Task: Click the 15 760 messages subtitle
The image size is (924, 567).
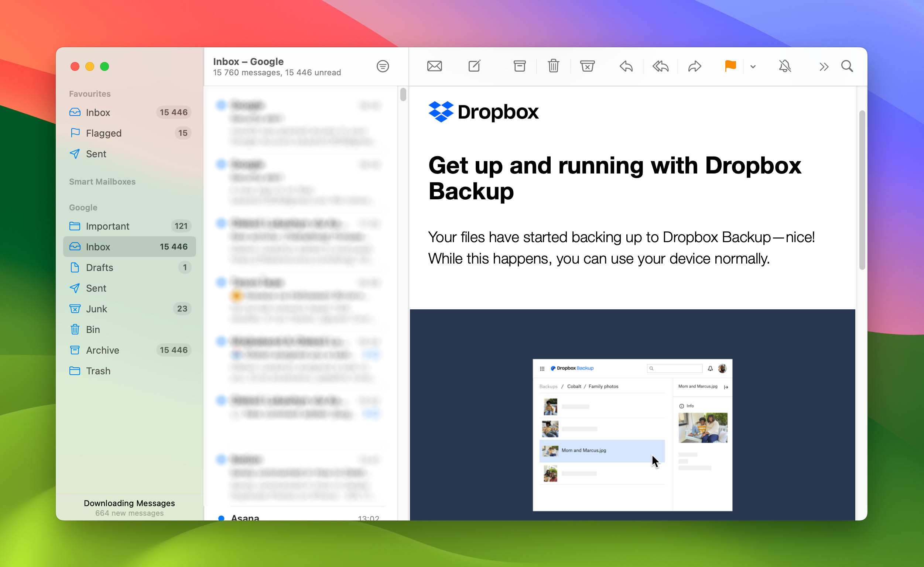Action: coord(277,72)
